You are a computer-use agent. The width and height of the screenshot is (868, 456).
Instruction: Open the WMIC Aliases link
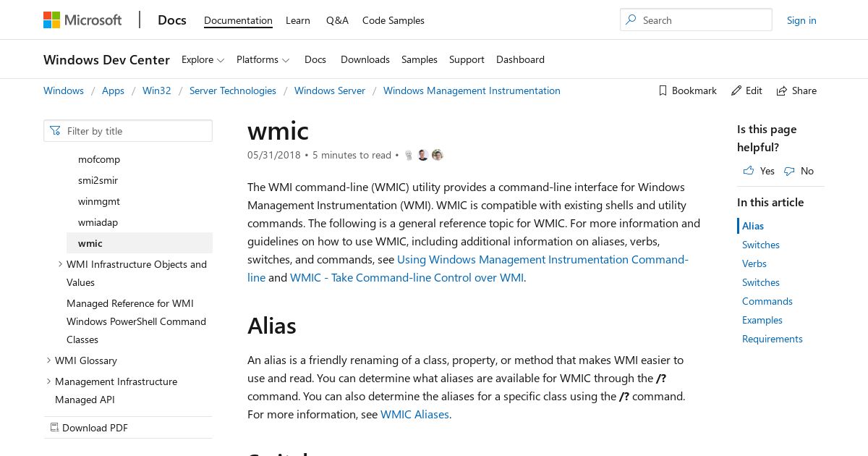click(x=414, y=415)
